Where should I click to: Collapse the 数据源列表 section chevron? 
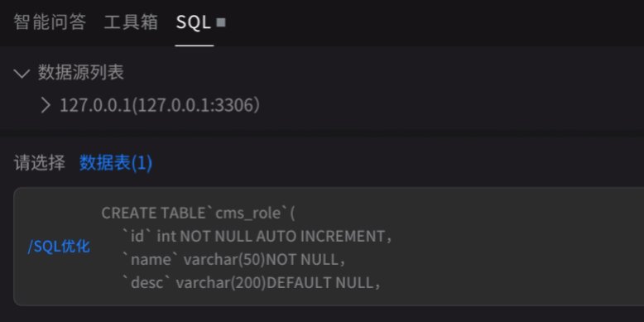tap(22, 74)
